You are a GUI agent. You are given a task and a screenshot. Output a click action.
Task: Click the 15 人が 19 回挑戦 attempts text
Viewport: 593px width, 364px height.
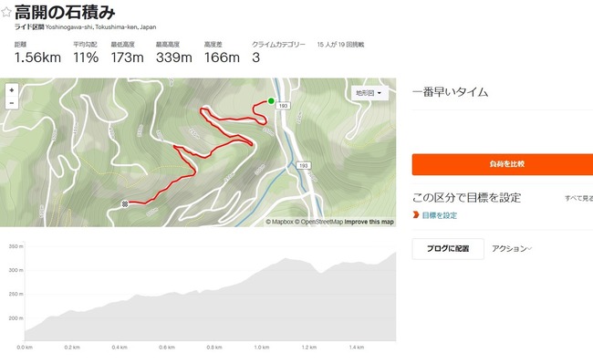click(x=340, y=45)
